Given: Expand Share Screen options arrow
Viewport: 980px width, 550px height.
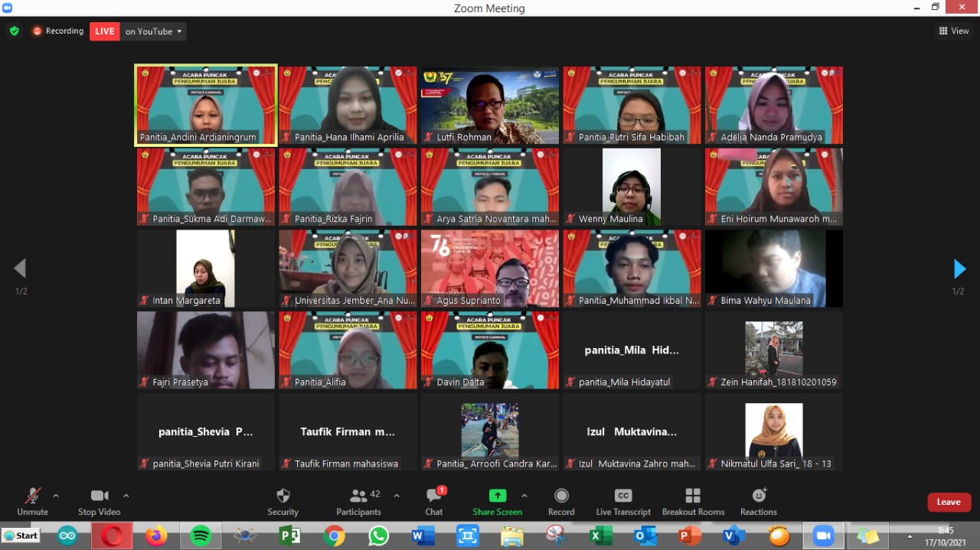Looking at the screenshot, I should (x=524, y=496).
